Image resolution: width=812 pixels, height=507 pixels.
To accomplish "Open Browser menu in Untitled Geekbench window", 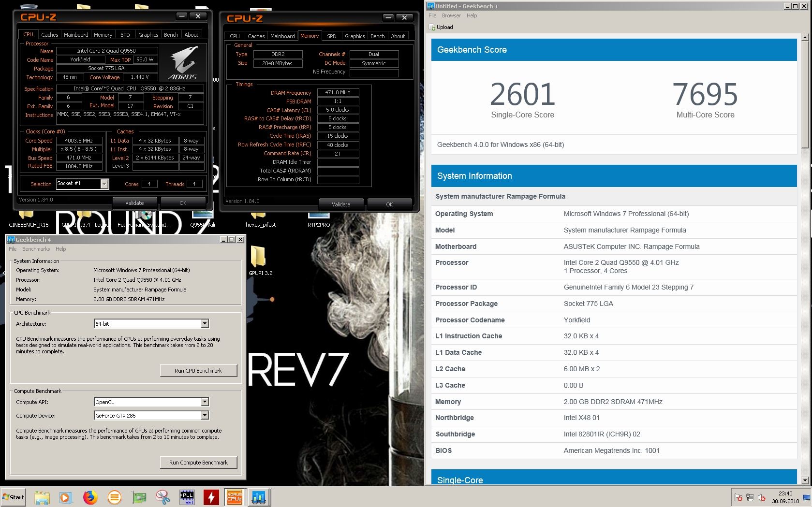I will coord(451,15).
